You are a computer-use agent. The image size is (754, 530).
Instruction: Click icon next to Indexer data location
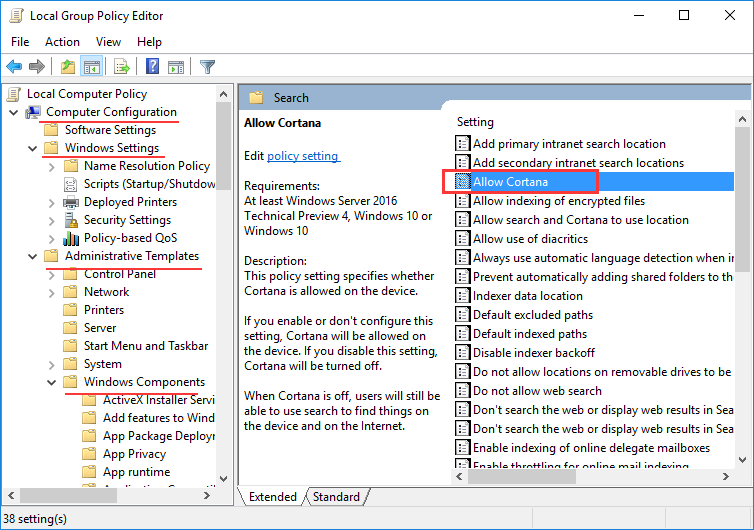[x=462, y=296]
